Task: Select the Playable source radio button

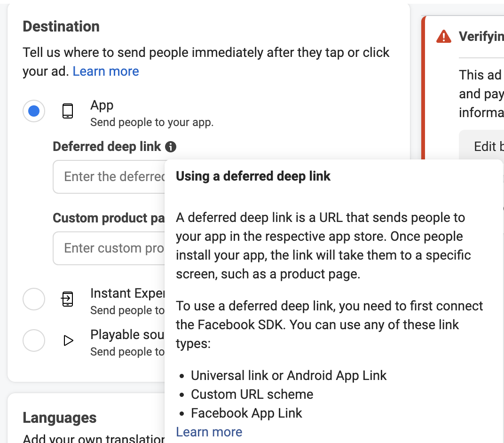Action: [34, 340]
